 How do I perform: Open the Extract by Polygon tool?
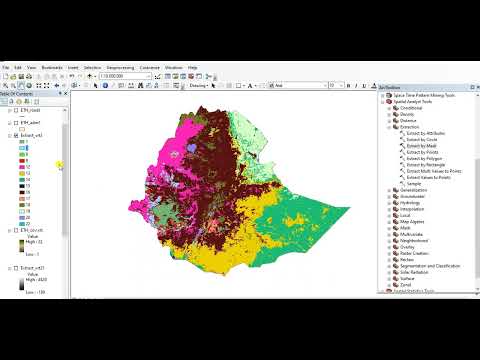[x=424, y=159]
